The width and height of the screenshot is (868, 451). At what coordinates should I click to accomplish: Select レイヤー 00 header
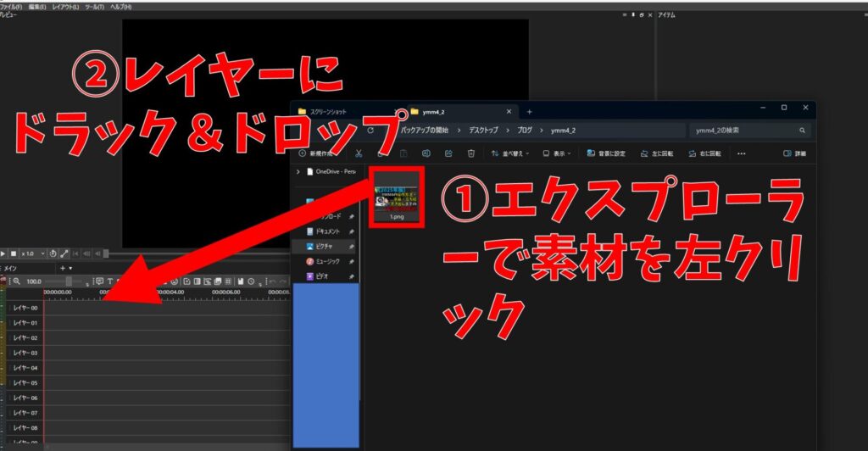click(x=25, y=308)
